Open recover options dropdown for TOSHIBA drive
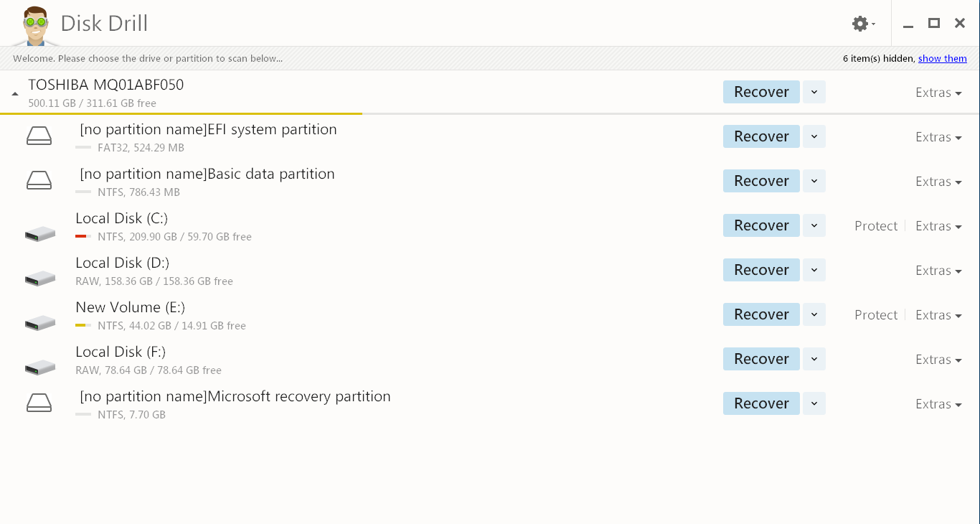 (814, 92)
